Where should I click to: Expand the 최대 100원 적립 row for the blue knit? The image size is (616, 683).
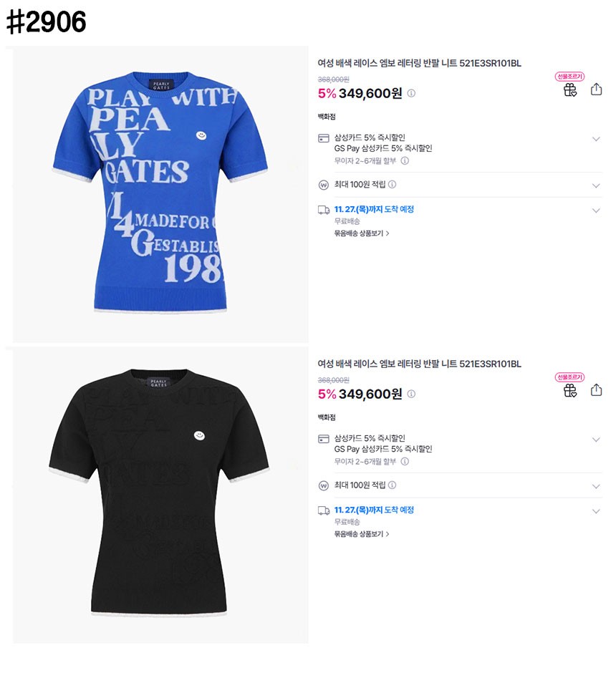coord(596,185)
